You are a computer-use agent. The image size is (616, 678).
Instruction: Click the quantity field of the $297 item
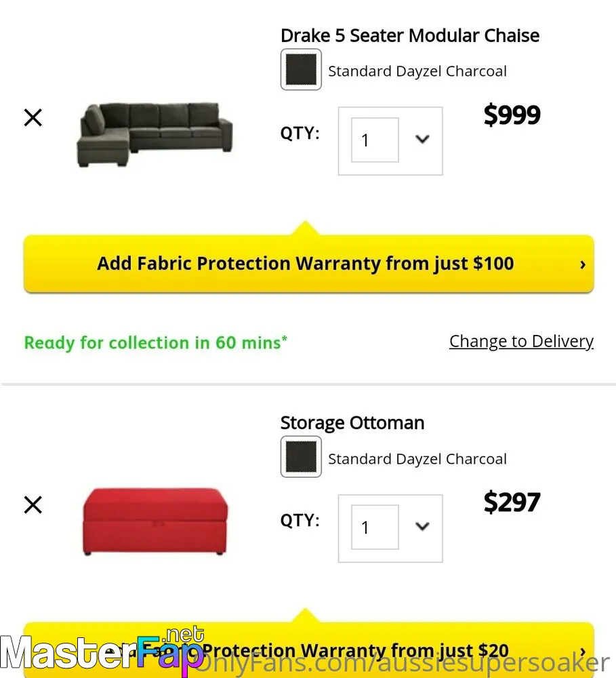coord(375,527)
